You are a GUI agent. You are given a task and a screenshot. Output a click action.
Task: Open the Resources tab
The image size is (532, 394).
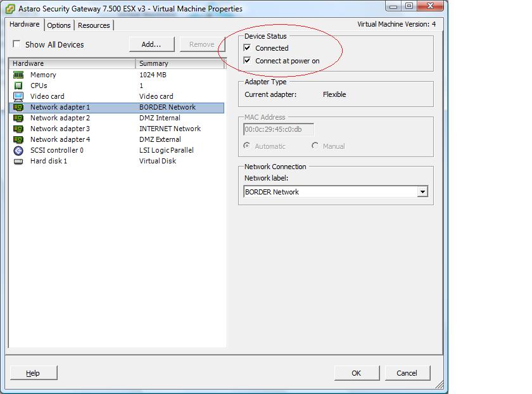pyautogui.click(x=94, y=25)
